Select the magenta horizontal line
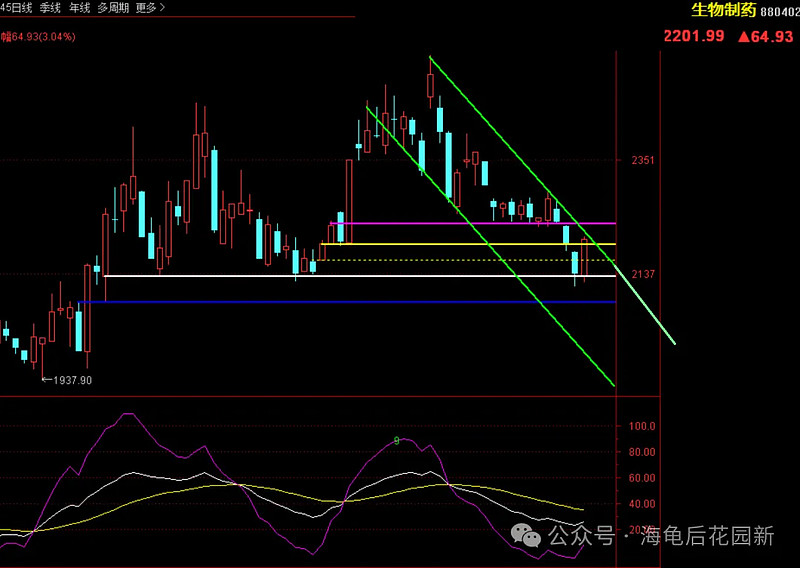800x568 pixels. point(473,223)
